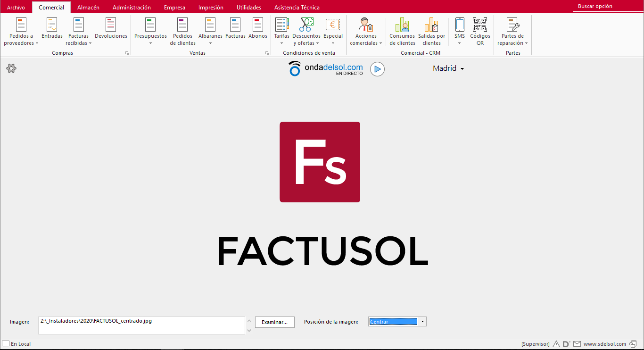Launch the Ventas group dialog launcher
This screenshot has width=644, height=350.
point(267,53)
